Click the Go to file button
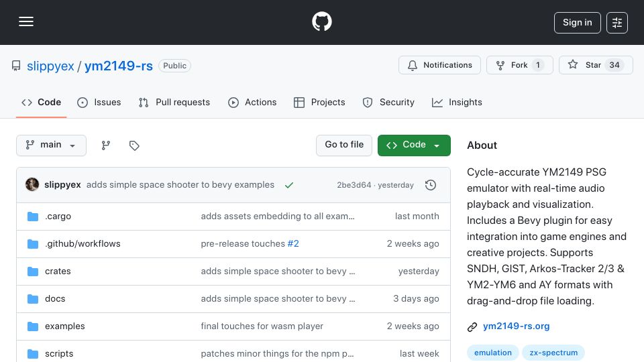644x362 pixels. pos(344,145)
